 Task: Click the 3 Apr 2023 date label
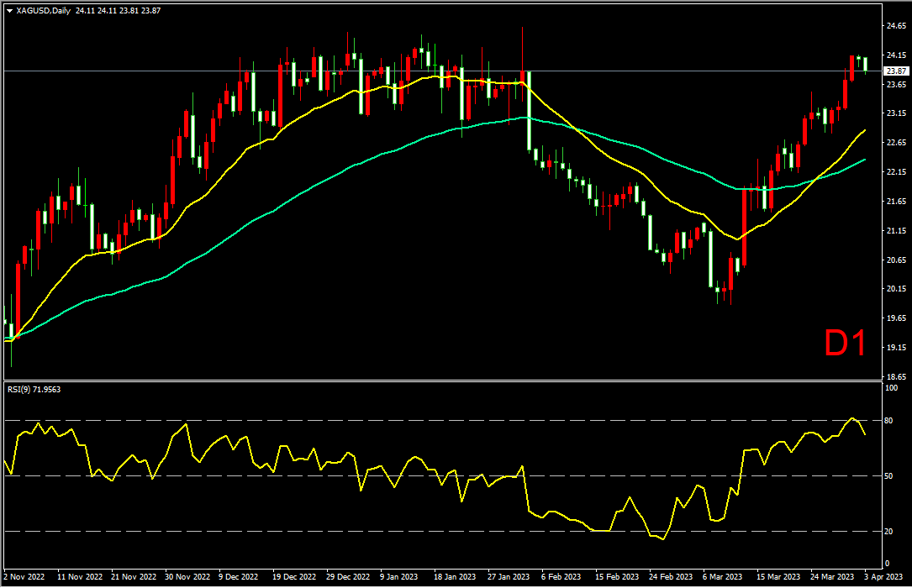point(883,576)
